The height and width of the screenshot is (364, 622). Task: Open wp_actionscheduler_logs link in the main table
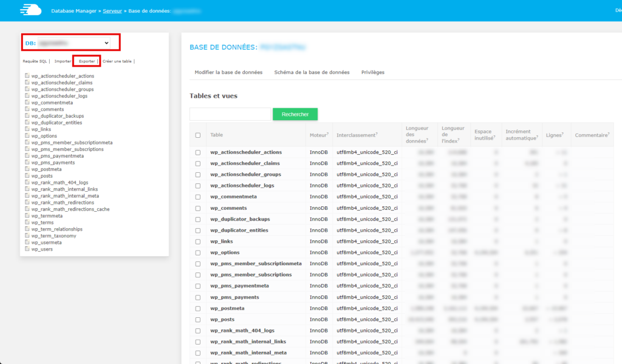242,186
